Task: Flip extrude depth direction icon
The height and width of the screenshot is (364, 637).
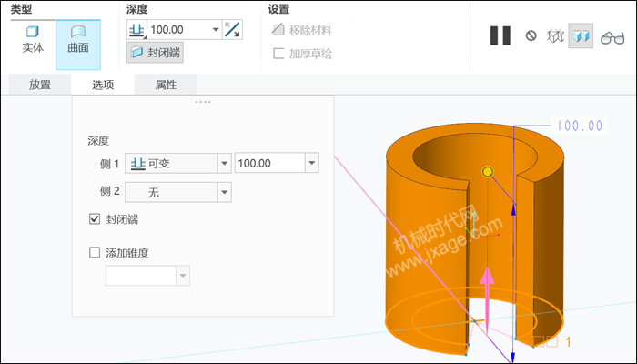Action: pos(232,30)
